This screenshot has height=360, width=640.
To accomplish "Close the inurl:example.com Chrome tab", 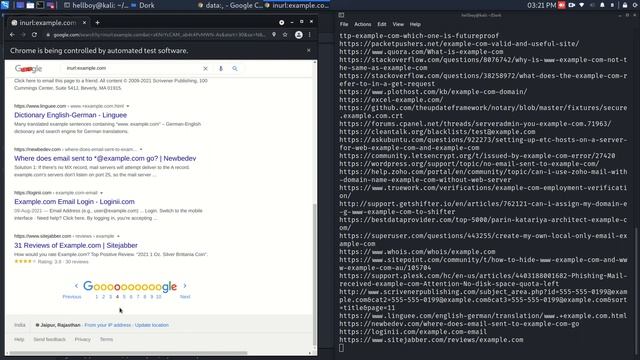I will coord(84,23).
